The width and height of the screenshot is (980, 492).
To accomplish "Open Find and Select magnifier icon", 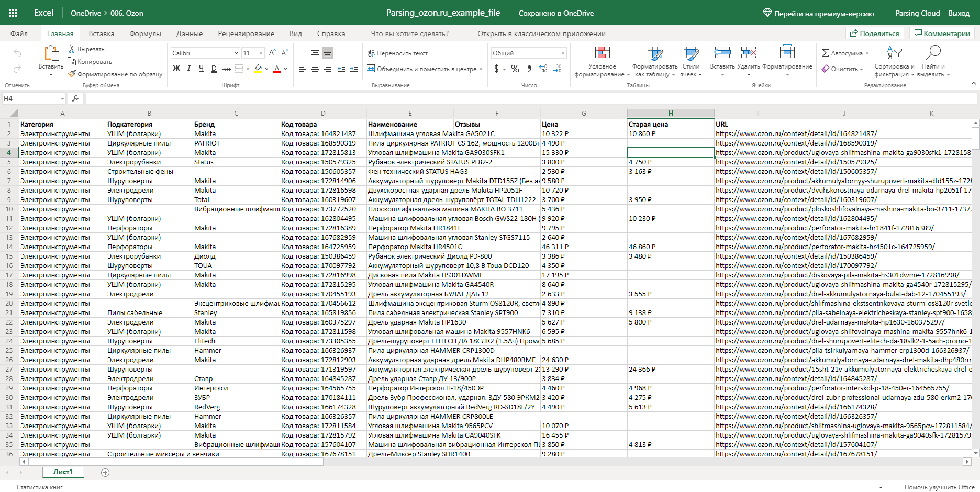I will click(x=933, y=53).
